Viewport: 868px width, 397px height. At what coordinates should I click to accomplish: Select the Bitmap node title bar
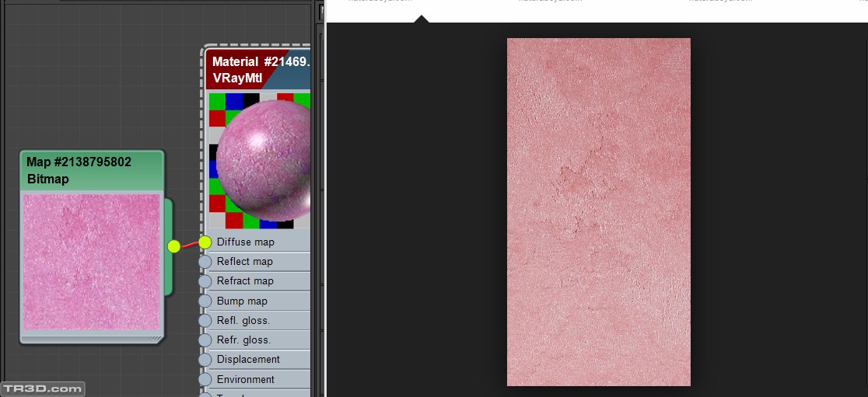[x=91, y=170]
